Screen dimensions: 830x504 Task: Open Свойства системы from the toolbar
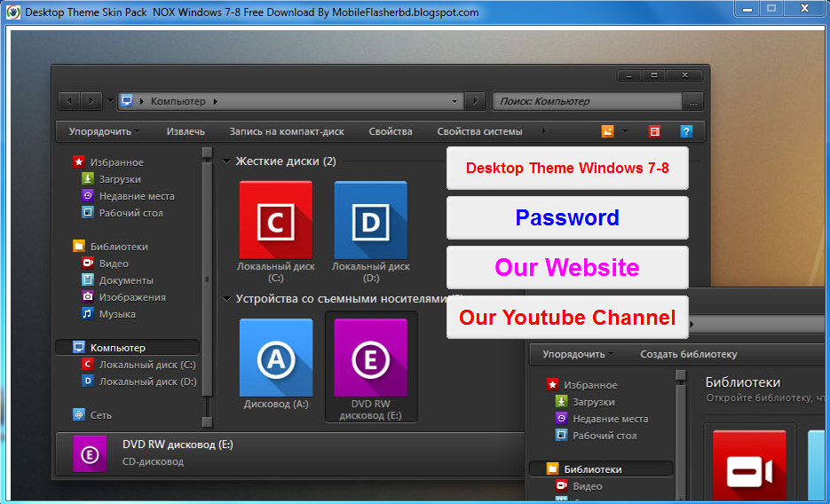click(x=479, y=131)
